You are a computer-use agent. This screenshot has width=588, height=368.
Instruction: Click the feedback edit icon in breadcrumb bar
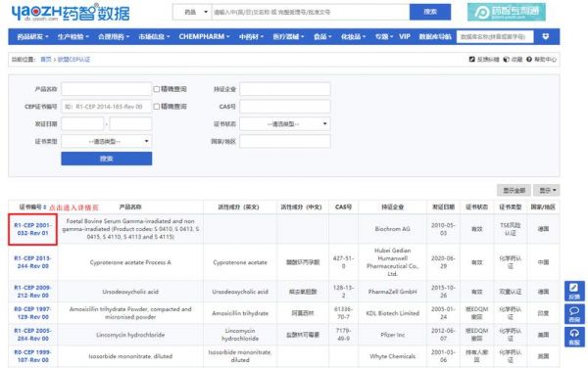pos(472,59)
